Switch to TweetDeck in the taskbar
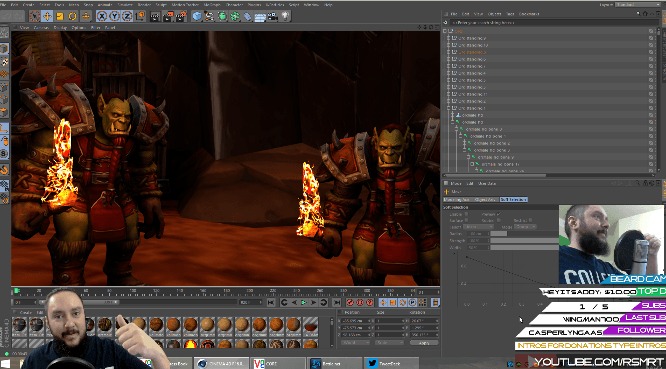Viewport: 666px width, 369px height. coord(391,363)
